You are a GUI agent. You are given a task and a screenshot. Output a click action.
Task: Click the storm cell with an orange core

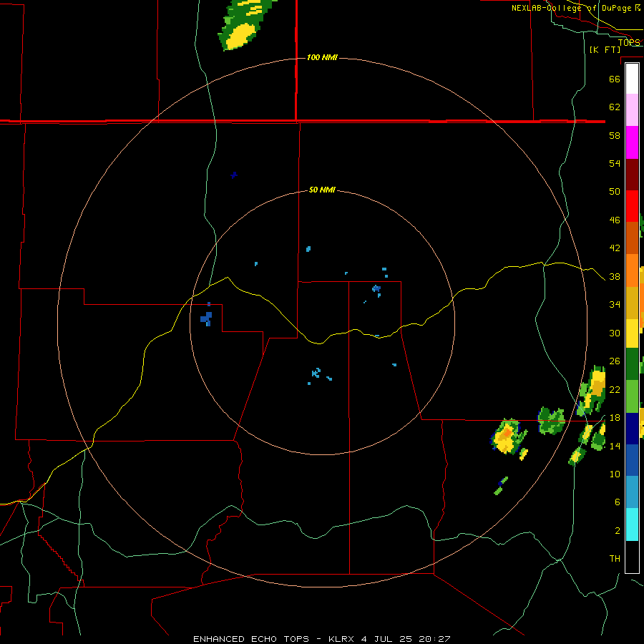508,436
